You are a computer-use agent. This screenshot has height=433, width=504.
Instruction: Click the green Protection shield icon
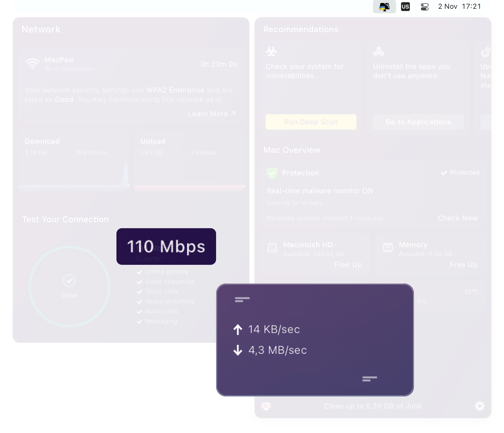272,173
